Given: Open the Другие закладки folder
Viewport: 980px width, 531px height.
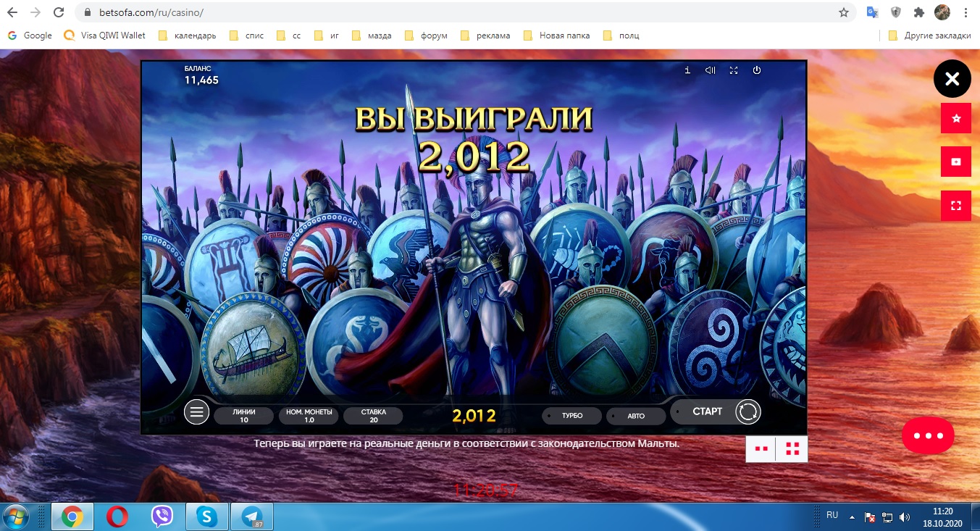Looking at the screenshot, I should 929,35.
